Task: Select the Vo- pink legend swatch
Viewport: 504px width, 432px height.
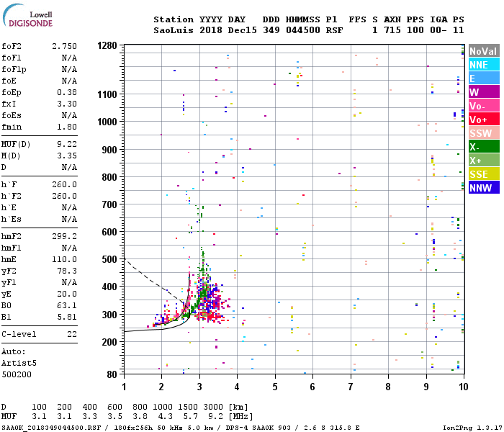Action: (x=484, y=106)
